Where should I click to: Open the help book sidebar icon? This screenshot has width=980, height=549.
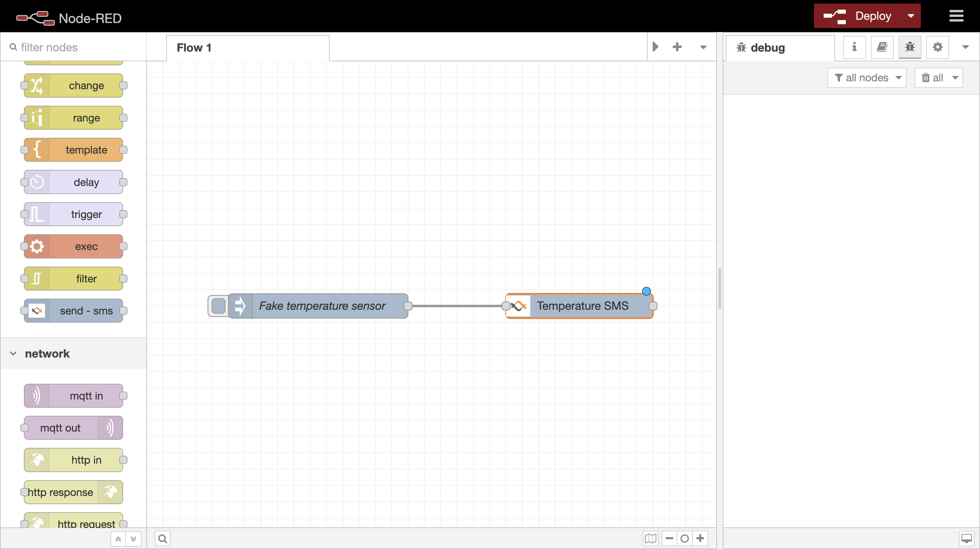click(x=882, y=47)
